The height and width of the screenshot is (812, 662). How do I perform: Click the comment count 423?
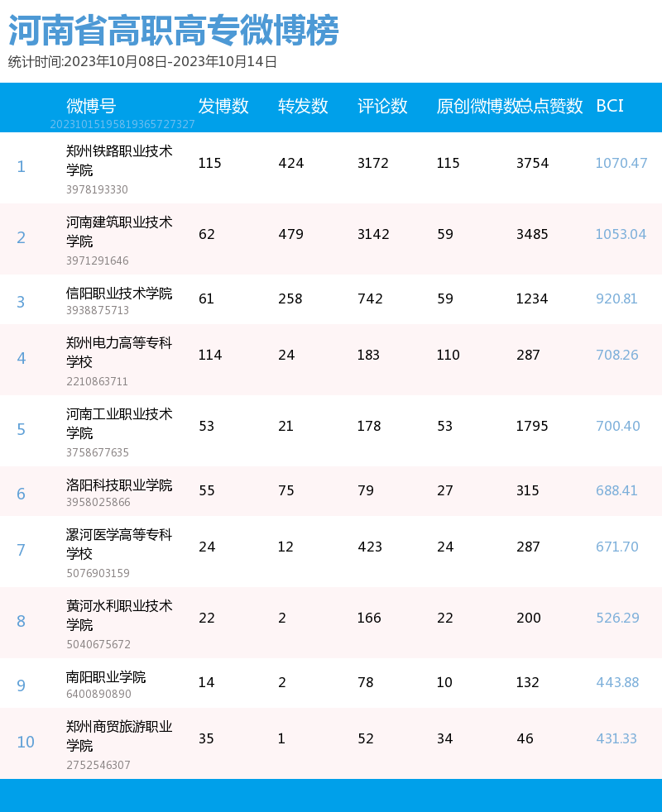[370, 547]
